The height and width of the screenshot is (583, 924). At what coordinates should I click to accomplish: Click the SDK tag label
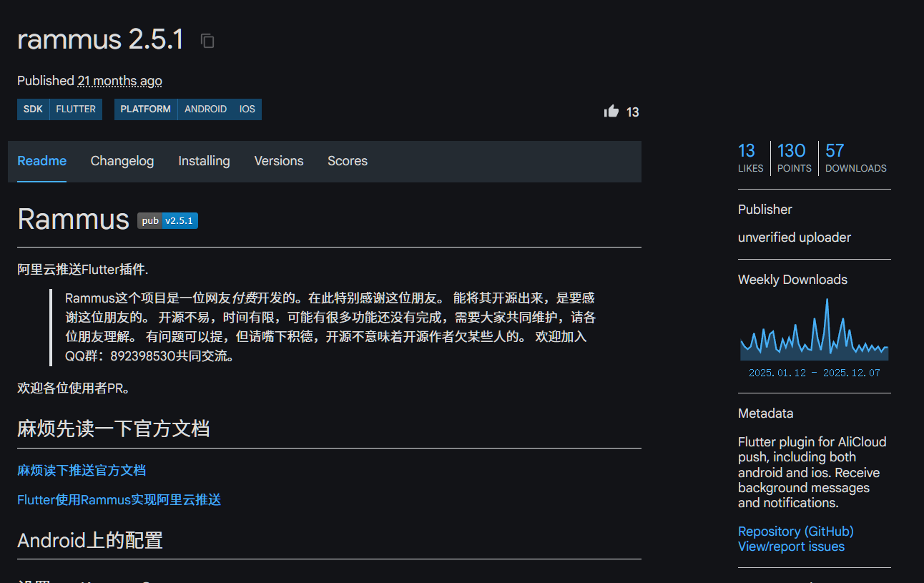point(33,109)
